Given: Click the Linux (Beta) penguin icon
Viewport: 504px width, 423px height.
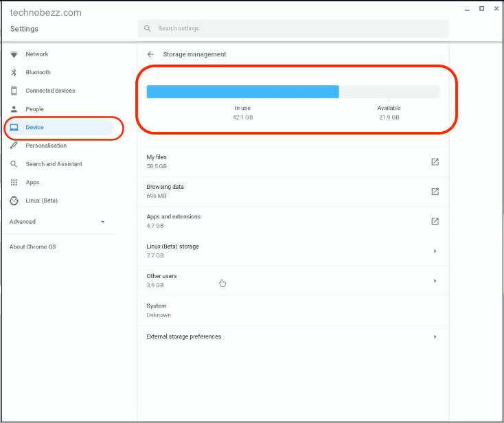Looking at the screenshot, I should [x=14, y=201].
